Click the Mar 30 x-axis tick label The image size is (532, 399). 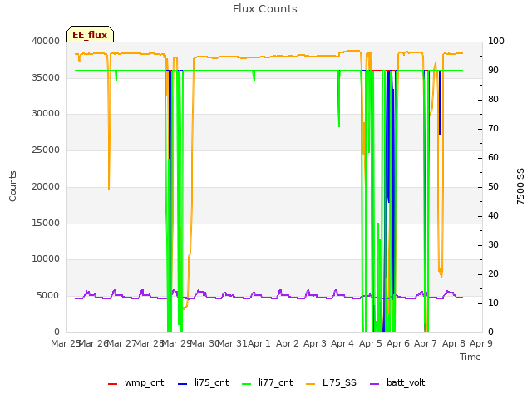coord(205,343)
